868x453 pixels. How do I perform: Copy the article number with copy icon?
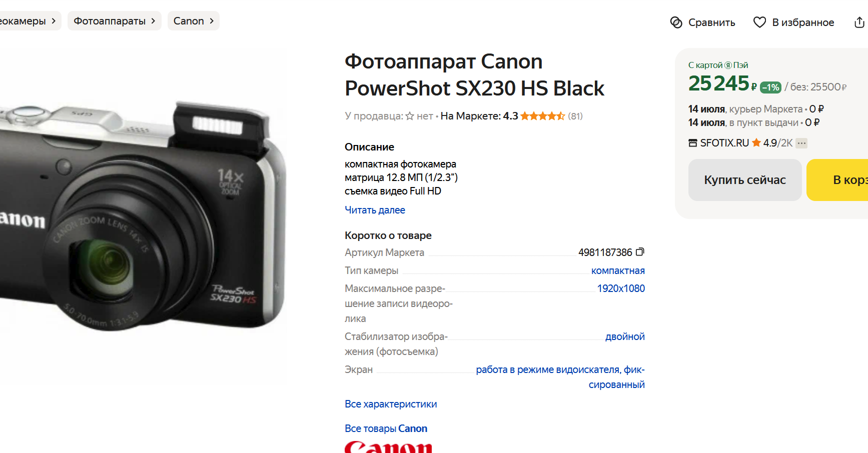coord(640,252)
